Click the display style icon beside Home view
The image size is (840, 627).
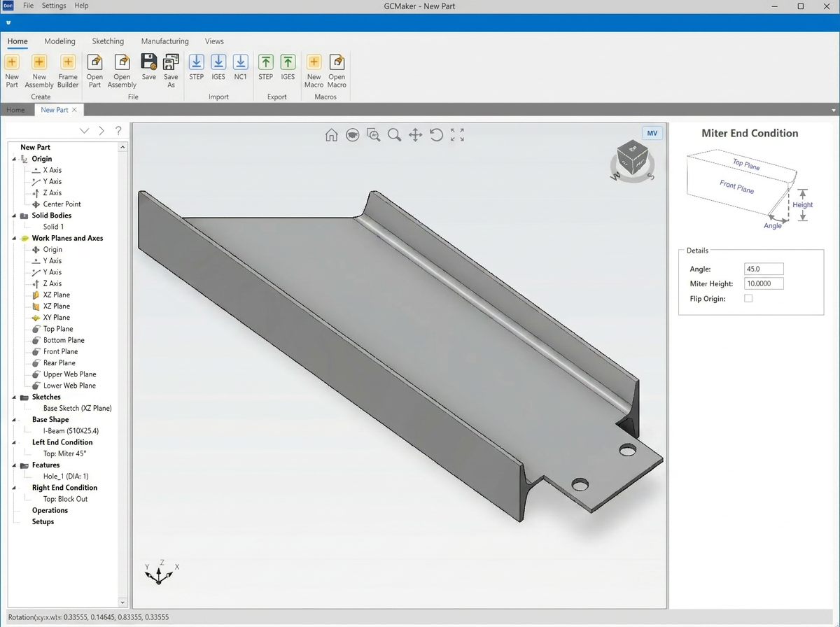tap(352, 135)
